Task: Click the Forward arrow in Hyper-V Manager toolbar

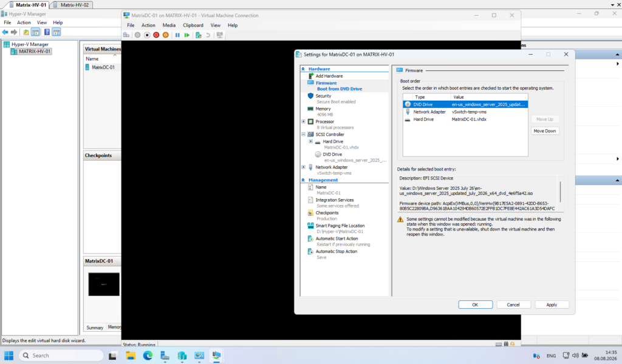Action: [x=15, y=32]
